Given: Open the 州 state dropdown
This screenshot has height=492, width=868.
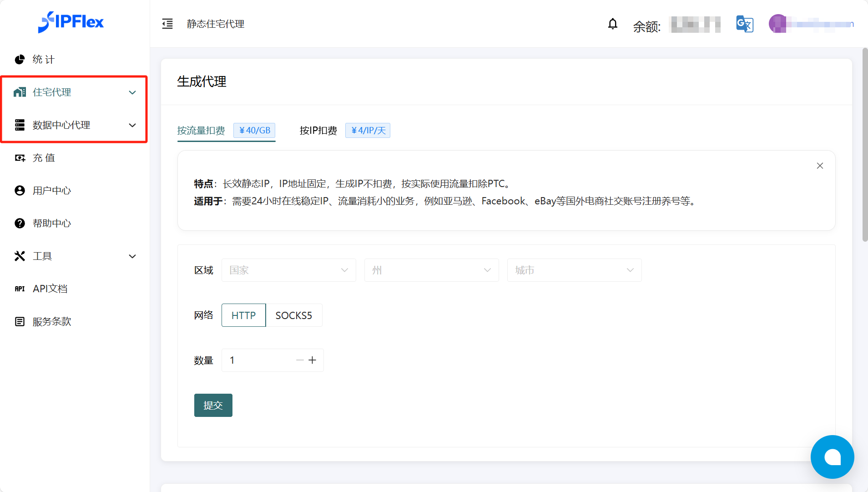Looking at the screenshot, I should coord(431,270).
